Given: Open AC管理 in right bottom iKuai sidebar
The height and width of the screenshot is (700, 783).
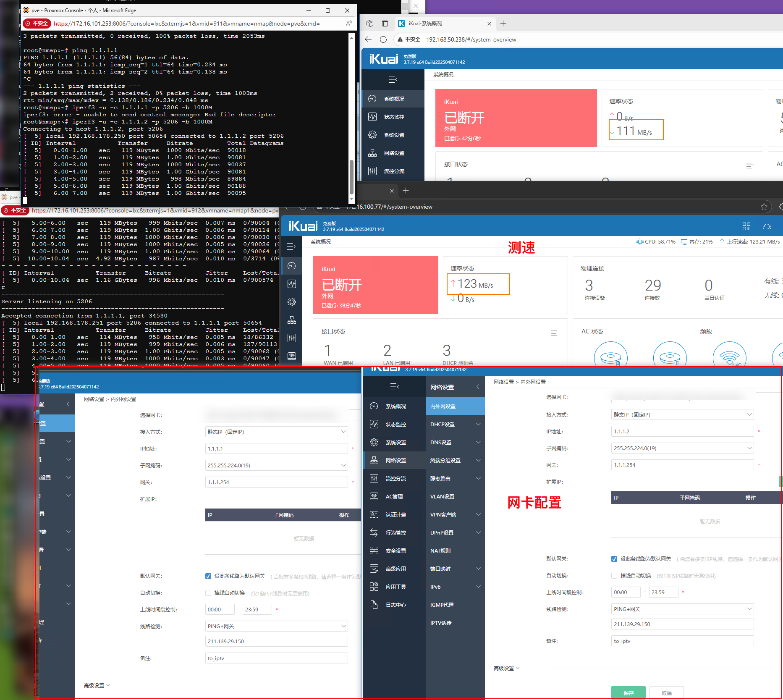Looking at the screenshot, I should [394, 496].
